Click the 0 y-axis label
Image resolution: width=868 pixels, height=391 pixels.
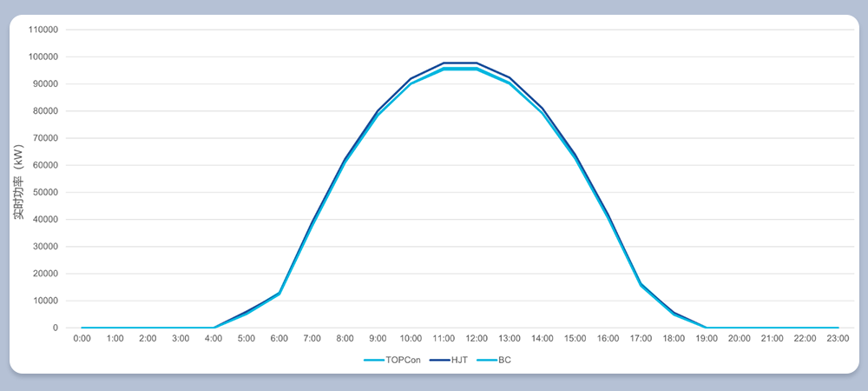point(56,328)
